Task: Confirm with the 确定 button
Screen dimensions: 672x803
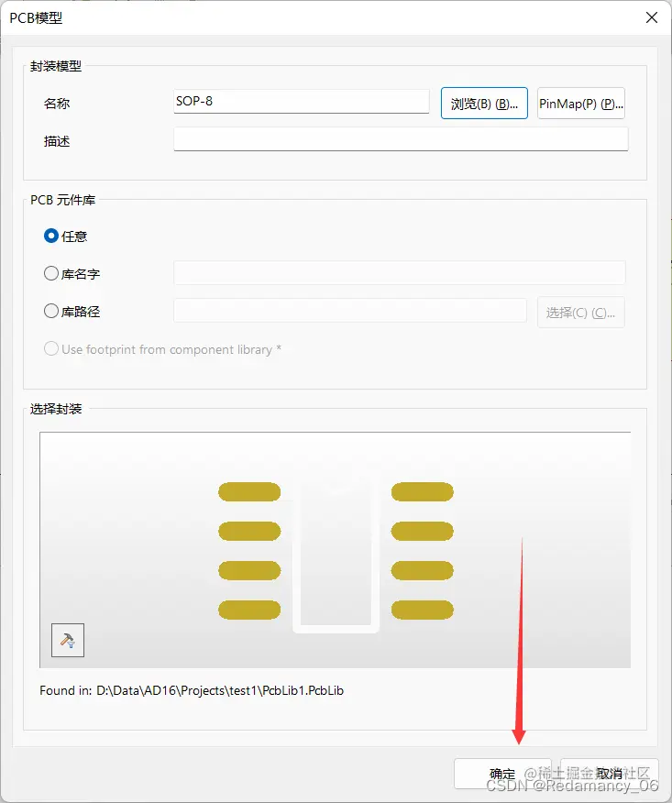Action: [502, 774]
